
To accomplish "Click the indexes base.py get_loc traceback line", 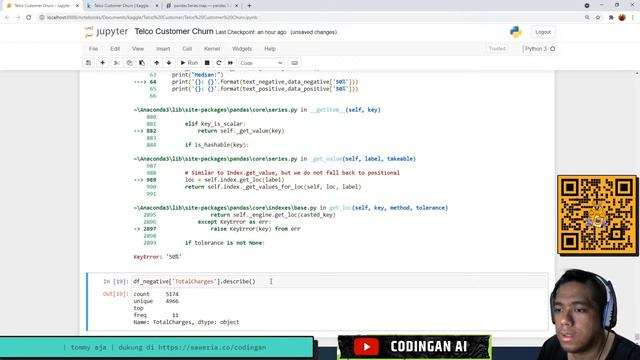I will (x=291, y=208).
